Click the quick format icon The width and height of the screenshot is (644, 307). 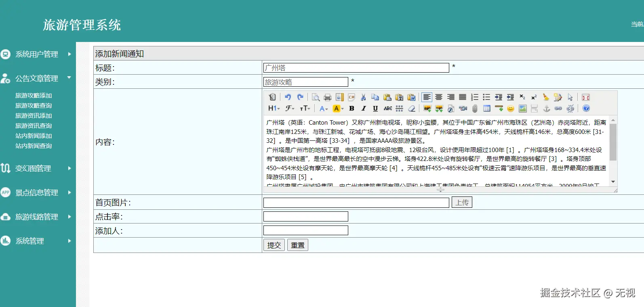558,97
